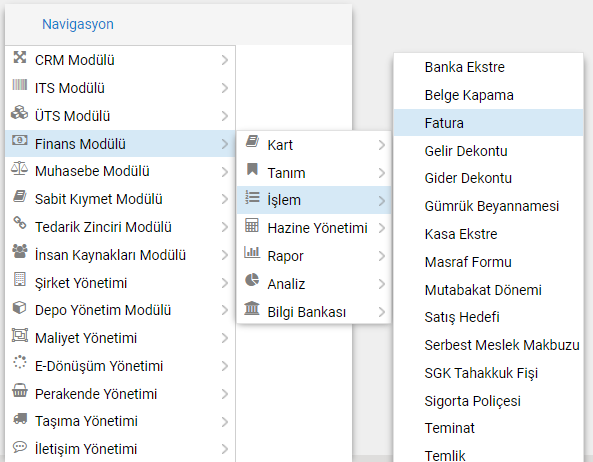Viewport: 593px width, 462px height.
Task: Click the Muhasebe Modülü balance scale icon
Action: tap(20, 169)
